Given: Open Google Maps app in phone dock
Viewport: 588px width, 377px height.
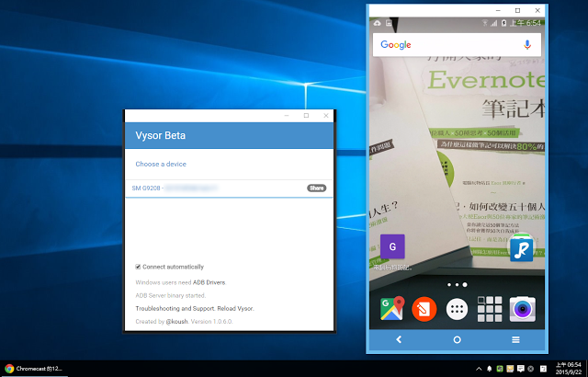Looking at the screenshot, I should pos(392,309).
